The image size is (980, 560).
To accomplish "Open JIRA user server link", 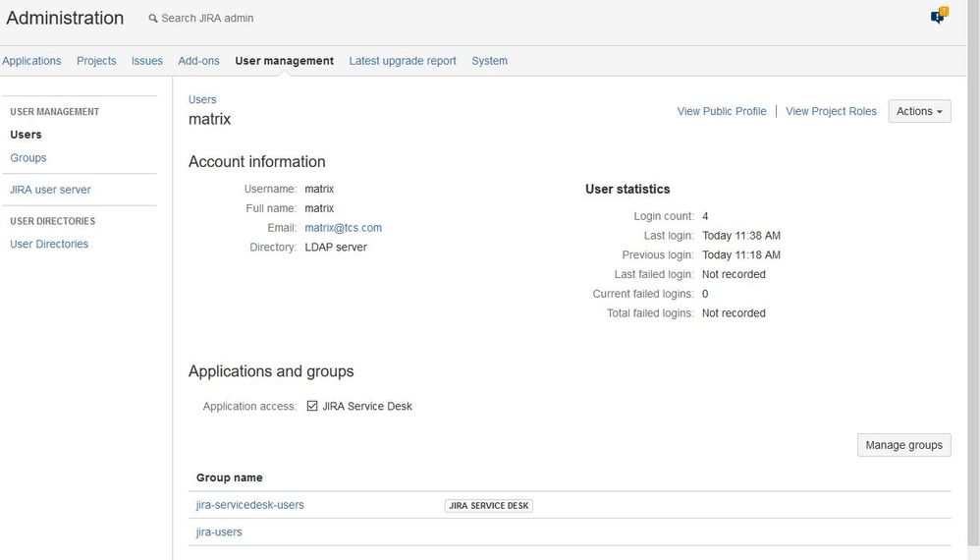I will click(x=50, y=190).
